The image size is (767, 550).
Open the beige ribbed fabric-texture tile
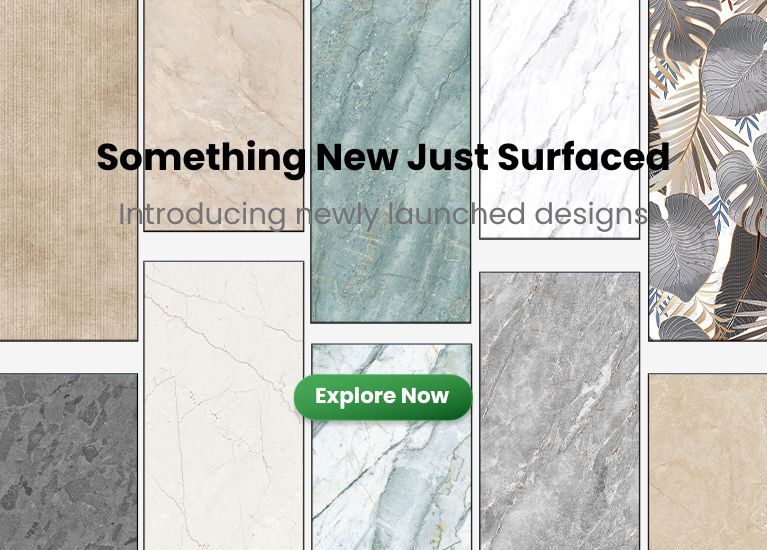68,170
